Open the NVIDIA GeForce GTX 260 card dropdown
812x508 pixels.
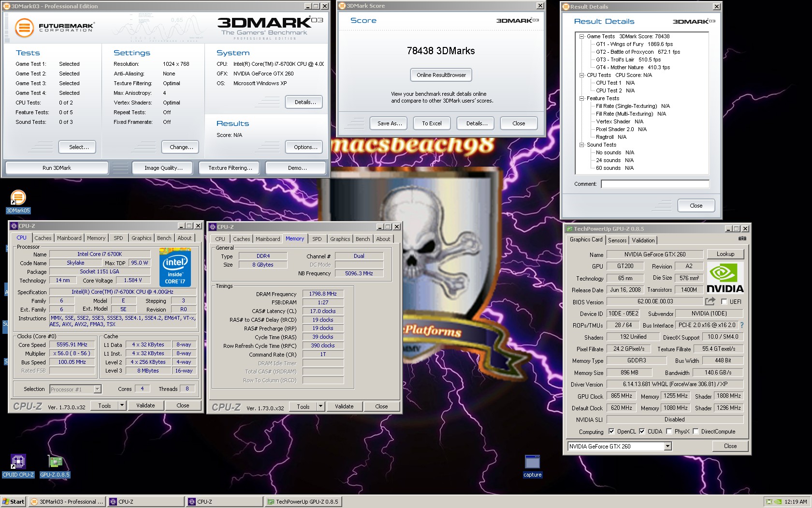click(x=667, y=446)
